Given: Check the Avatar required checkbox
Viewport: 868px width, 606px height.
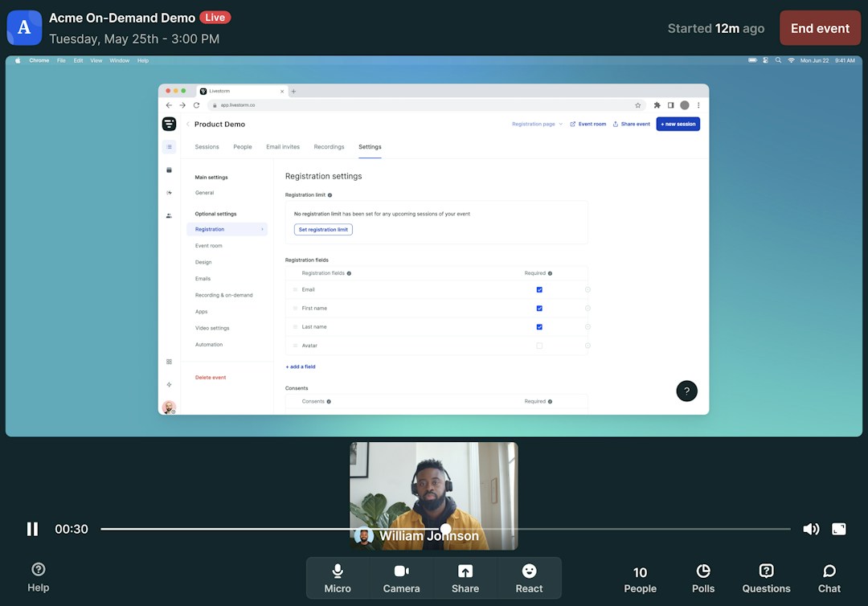Looking at the screenshot, I should tap(539, 346).
